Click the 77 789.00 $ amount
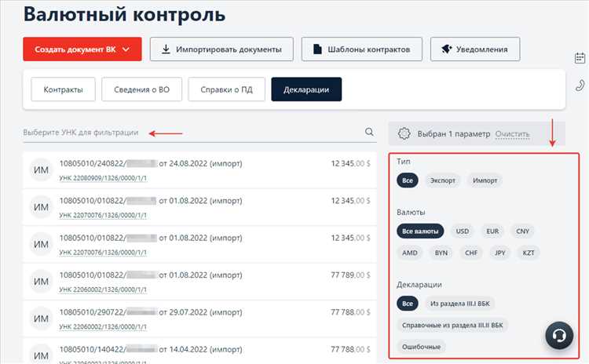Image resolution: width=589 pixels, height=364 pixels. [350, 275]
